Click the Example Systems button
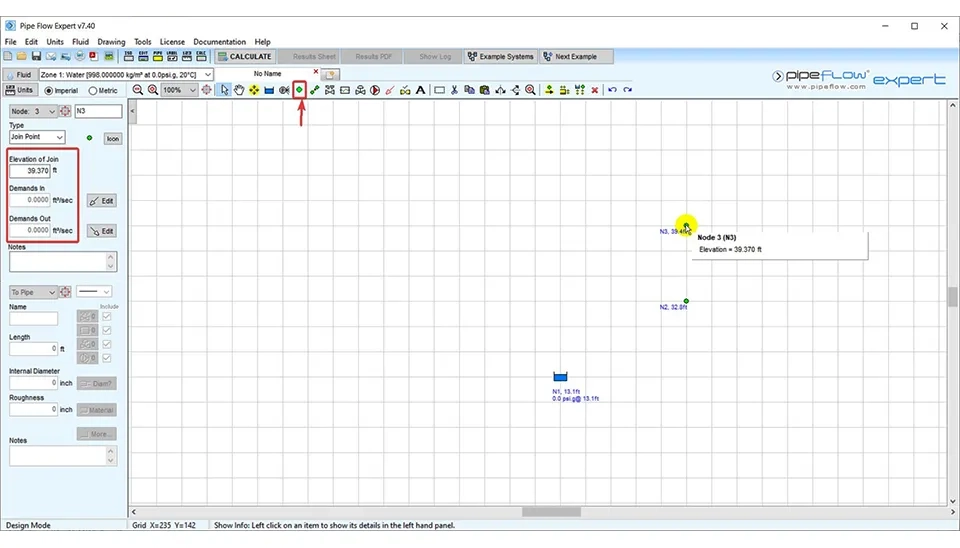The height and width of the screenshot is (548, 960). point(501,57)
